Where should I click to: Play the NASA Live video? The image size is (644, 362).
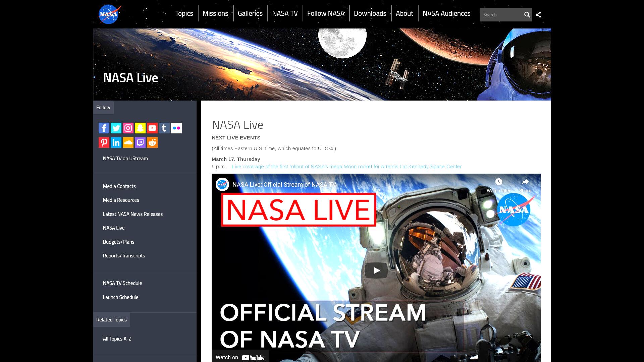tap(376, 270)
